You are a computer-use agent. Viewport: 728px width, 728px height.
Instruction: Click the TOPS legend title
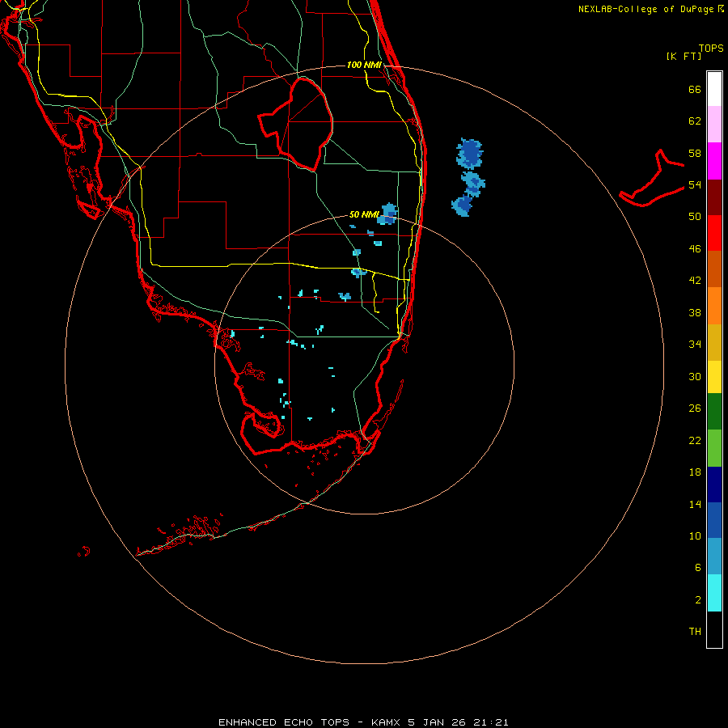[x=711, y=48]
